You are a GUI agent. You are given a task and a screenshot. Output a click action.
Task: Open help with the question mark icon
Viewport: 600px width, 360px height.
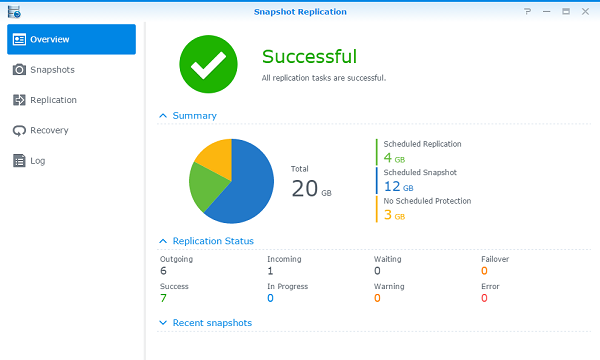(527, 11)
